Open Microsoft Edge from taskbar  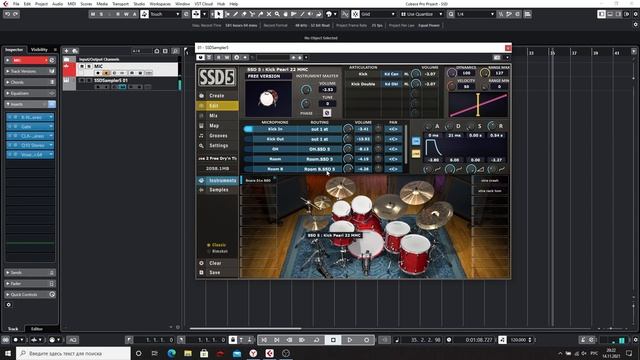pyautogui.click(x=171, y=353)
